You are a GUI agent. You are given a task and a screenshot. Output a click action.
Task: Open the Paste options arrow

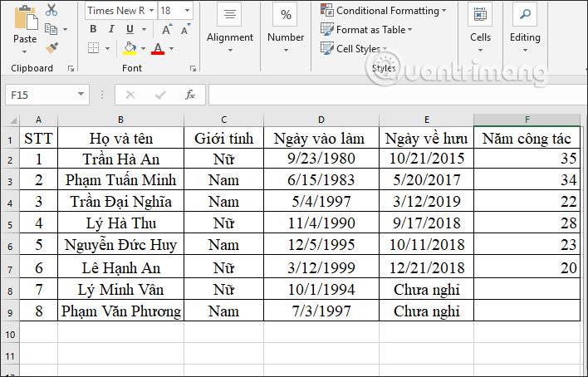[x=25, y=51]
